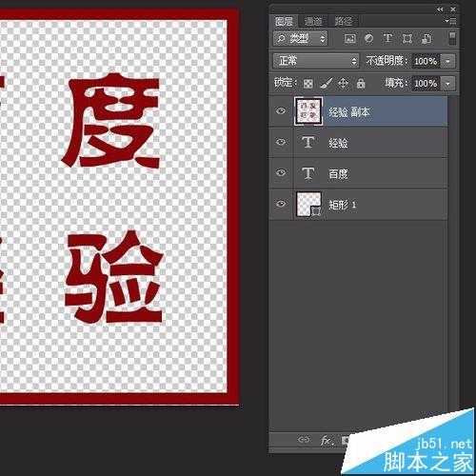Filter layers by pixel layer icon
Screen dimensions: 476x476
pos(349,39)
